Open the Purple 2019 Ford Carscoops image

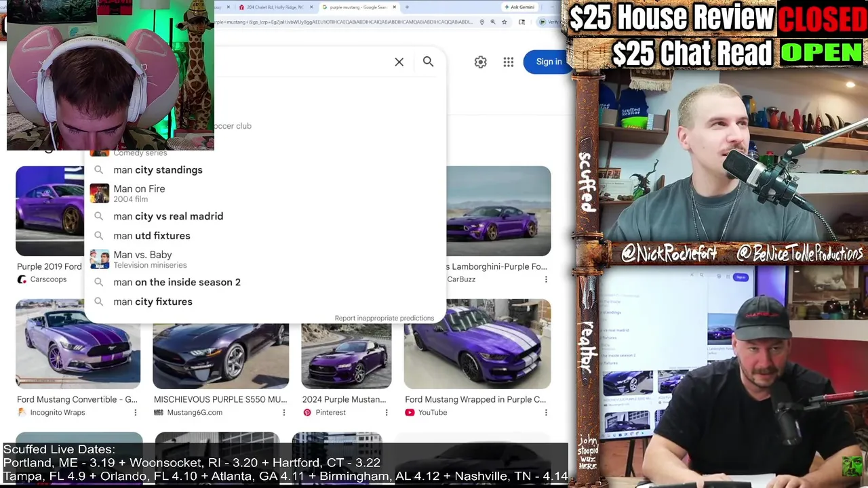[50, 211]
